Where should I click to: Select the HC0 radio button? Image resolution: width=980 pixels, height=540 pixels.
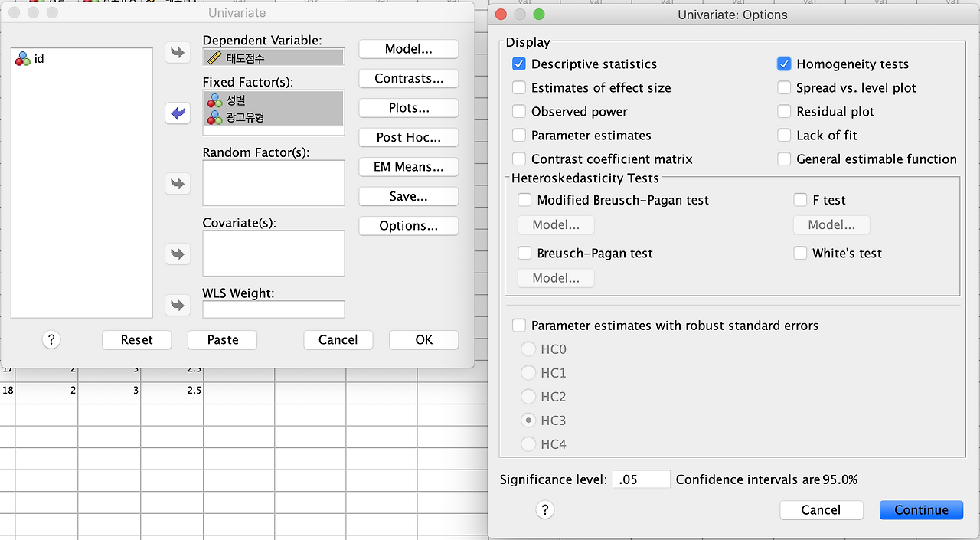(x=528, y=349)
